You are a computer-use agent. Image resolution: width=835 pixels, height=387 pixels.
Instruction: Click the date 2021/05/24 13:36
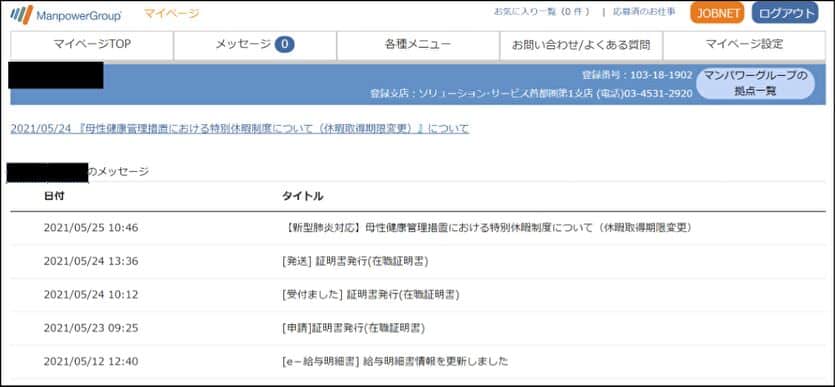click(91, 261)
